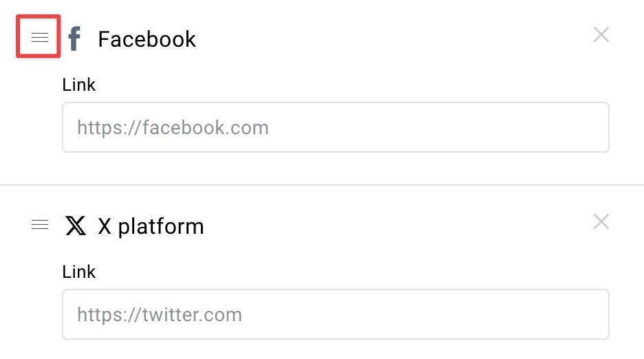
Task: Delete the X platform social link row
Action: tap(601, 222)
